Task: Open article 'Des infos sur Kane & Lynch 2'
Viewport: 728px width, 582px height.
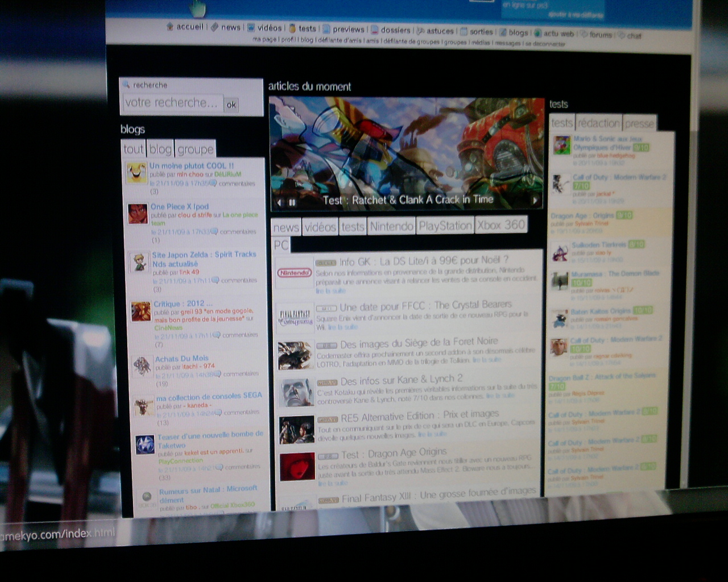Action: [x=402, y=380]
